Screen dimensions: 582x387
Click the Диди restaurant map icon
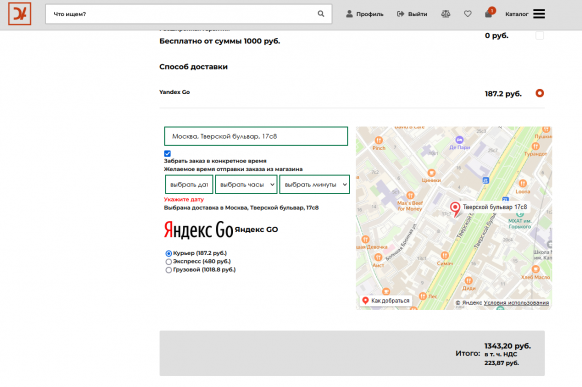click(x=468, y=281)
